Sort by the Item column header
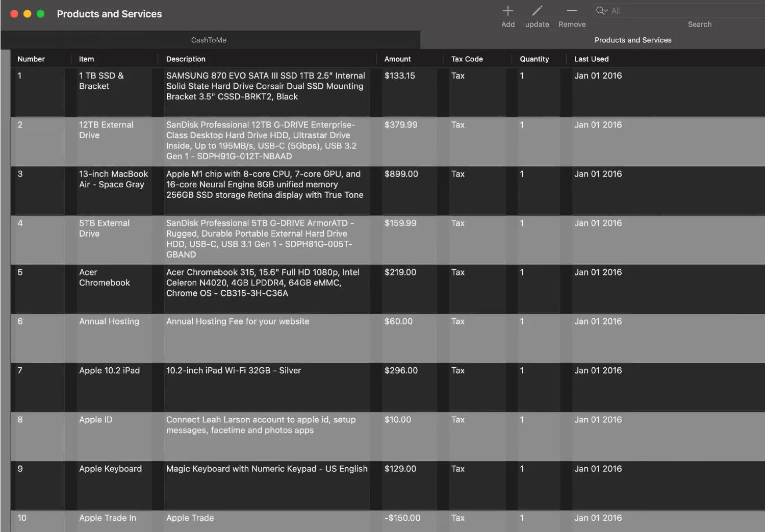Viewport: 765px width, 532px height. pyautogui.click(x=87, y=59)
